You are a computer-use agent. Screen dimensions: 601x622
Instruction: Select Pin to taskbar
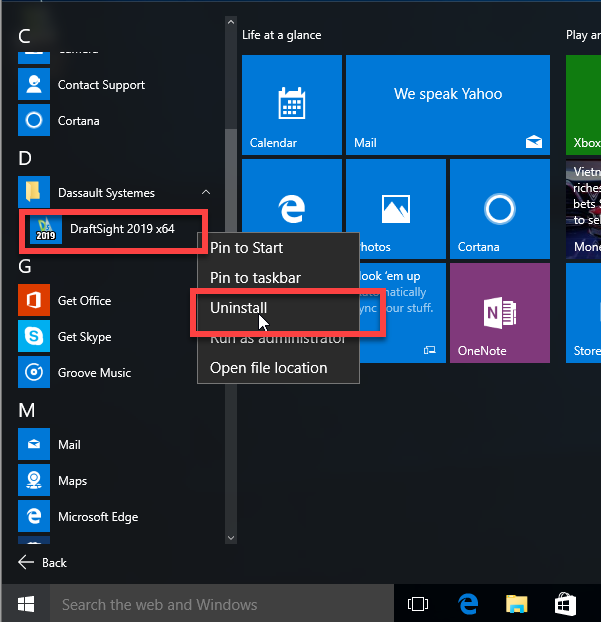(x=278, y=278)
